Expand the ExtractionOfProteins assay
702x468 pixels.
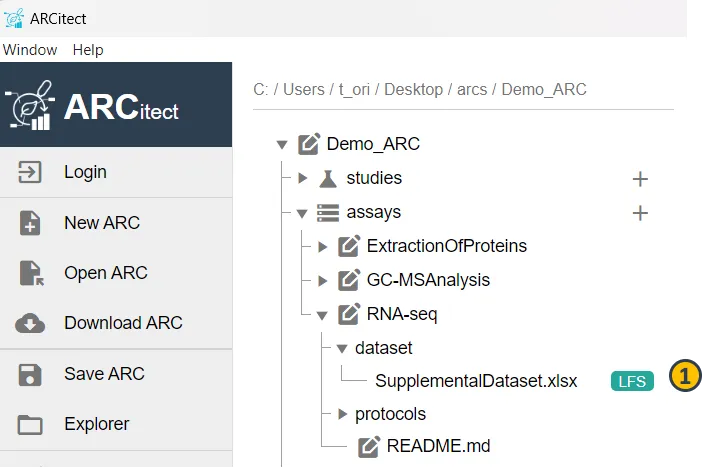pyautogui.click(x=322, y=246)
